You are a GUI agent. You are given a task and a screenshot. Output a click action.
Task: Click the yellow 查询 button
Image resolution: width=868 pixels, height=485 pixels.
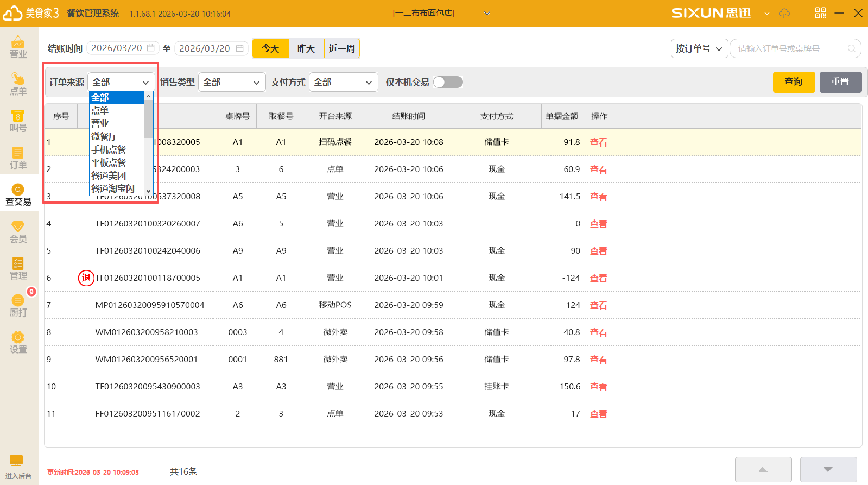793,82
